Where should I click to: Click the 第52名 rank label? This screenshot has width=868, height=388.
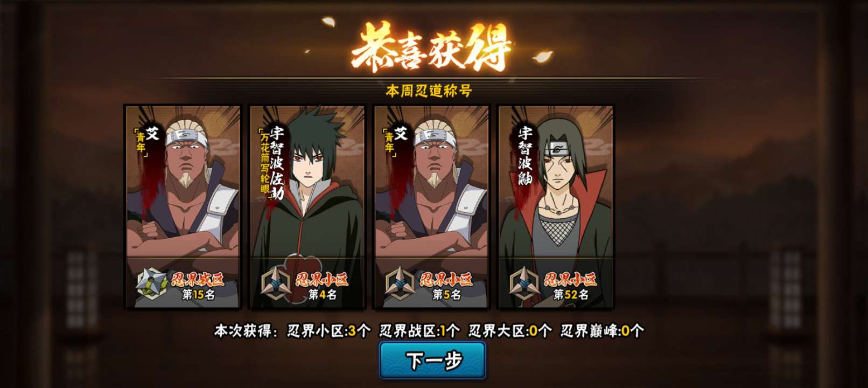571,295
